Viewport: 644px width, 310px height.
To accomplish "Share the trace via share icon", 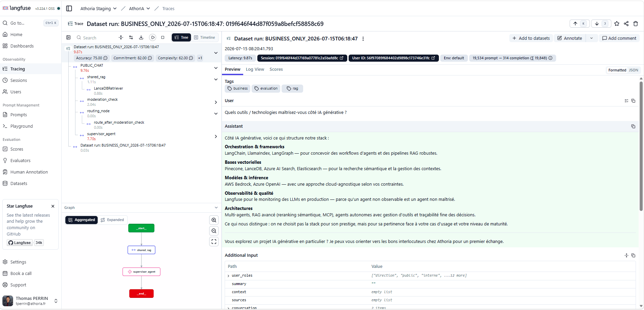I will tap(626, 24).
